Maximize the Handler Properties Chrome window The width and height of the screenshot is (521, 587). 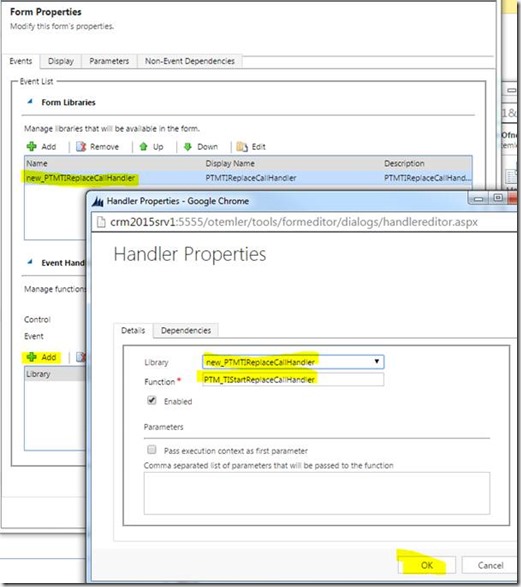(498, 198)
